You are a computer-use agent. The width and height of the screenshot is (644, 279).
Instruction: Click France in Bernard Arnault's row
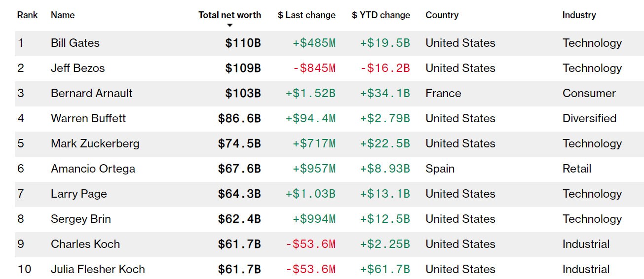443,94
